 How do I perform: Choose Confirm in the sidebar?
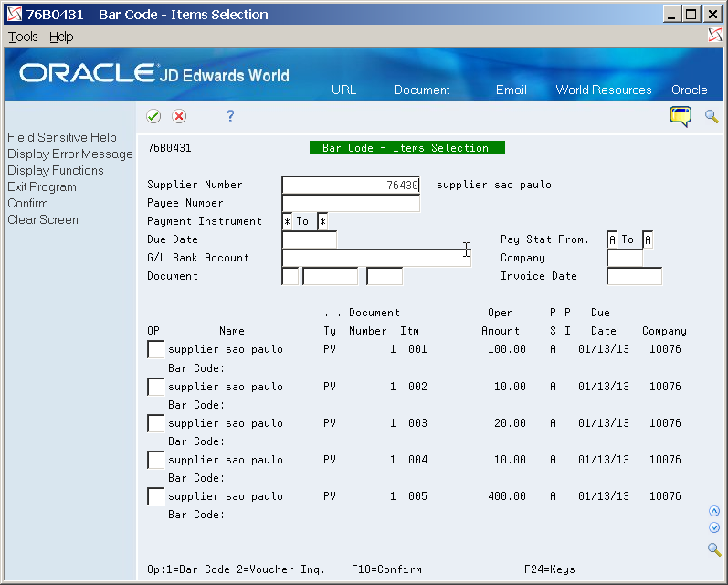27,204
